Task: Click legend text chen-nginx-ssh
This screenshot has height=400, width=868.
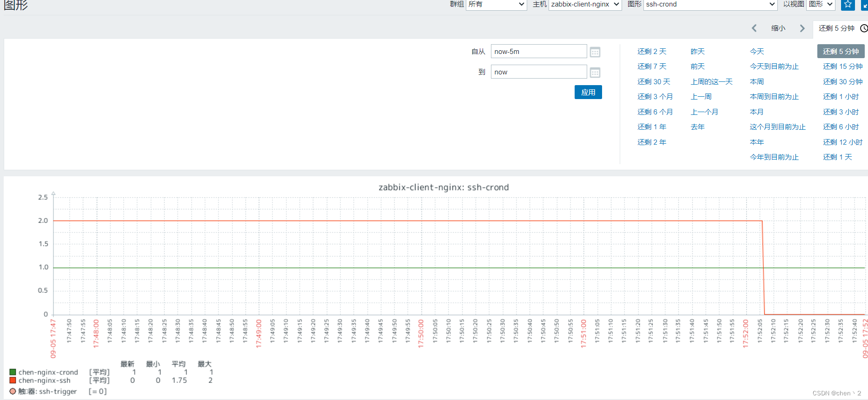Action: (x=45, y=380)
